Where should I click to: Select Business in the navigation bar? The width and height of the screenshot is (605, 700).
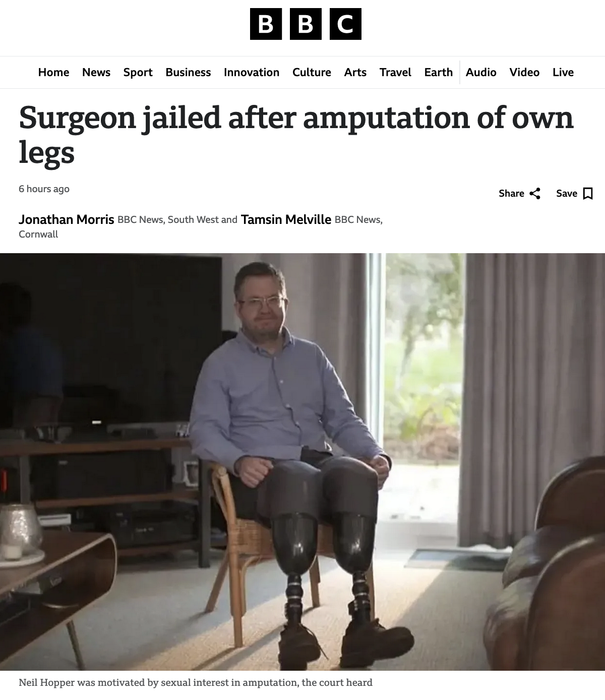coord(188,72)
